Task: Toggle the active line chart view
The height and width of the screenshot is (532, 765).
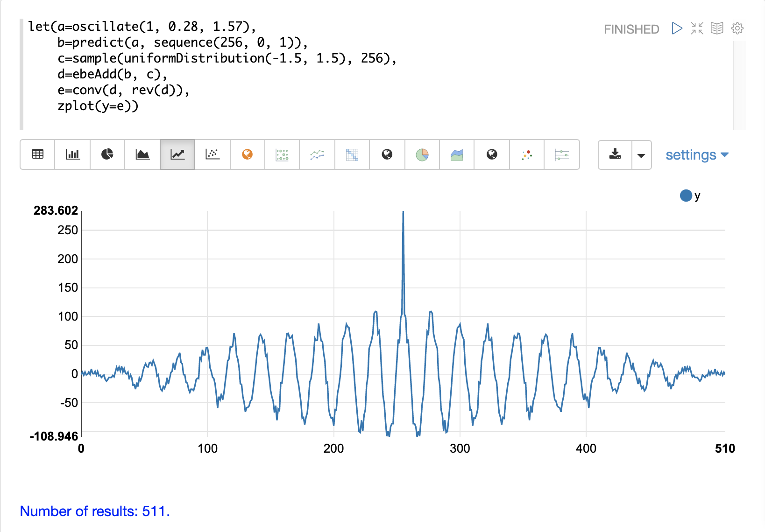Action: pos(177,154)
